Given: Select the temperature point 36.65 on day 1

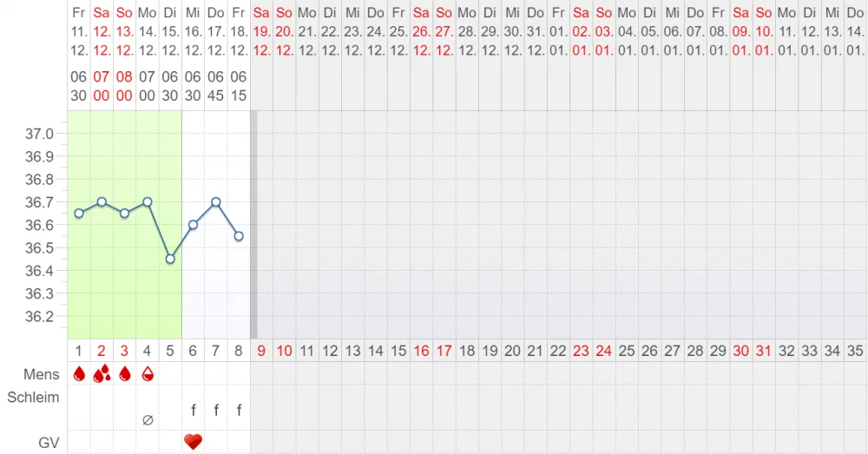Looking at the screenshot, I should pyautogui.click(x=79, y=214).
